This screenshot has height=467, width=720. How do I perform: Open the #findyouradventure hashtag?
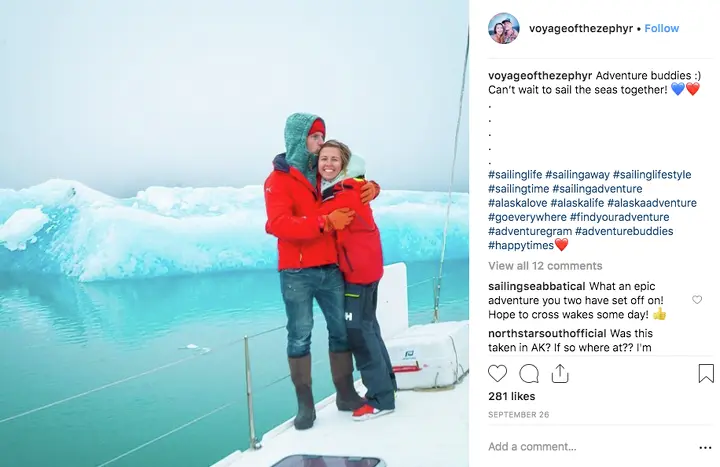(x=619, y=217)
